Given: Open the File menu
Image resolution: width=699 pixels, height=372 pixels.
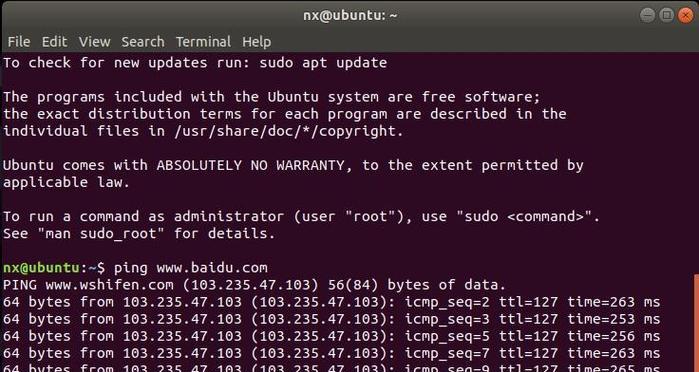Looking at the screenshot, I should pyautogui.click(x=19, y=42).
